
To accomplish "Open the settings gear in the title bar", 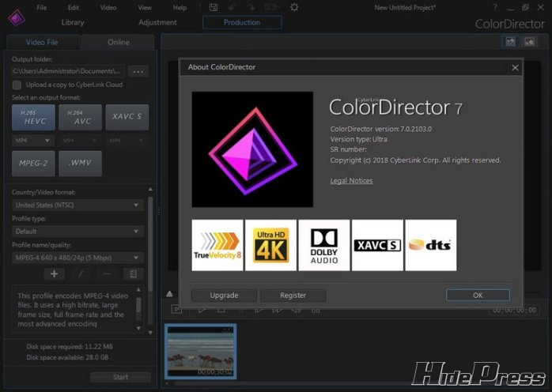I will point(294,7).
